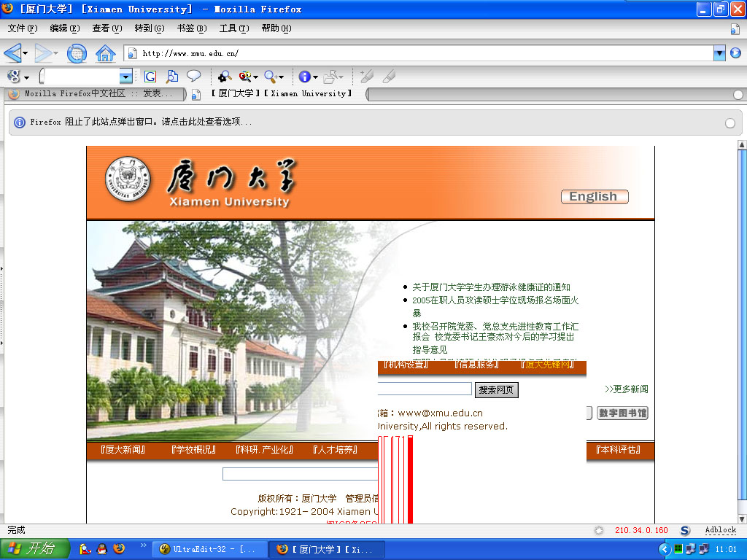The image size is (747, 560).
Task: Open the 学校概况 navigation link
Action: coord(193,450)
